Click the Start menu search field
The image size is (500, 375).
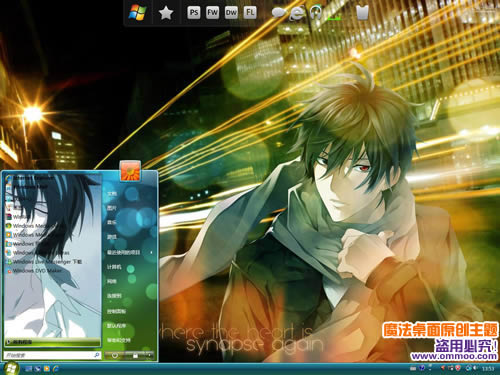coord(52,355)
